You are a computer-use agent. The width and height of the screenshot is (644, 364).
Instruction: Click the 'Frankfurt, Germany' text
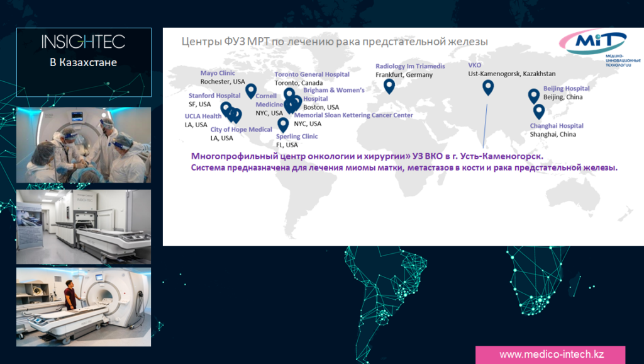404,74
